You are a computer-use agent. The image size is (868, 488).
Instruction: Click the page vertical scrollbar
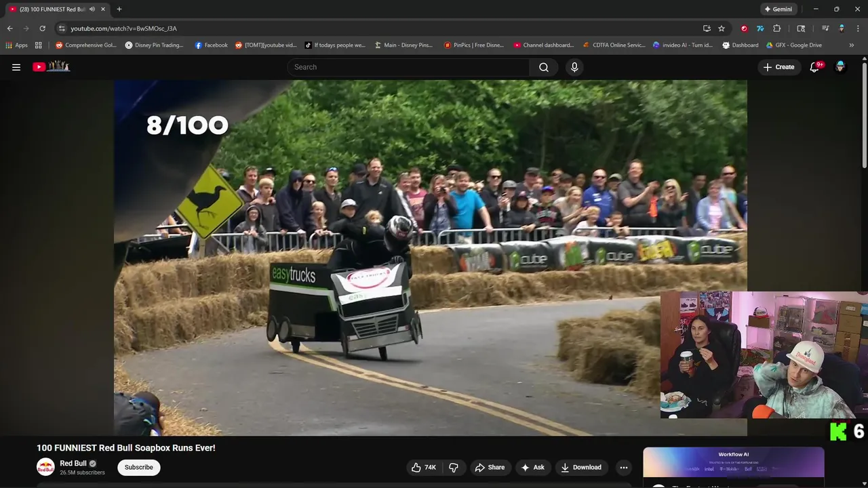click(x=864, y=115)
